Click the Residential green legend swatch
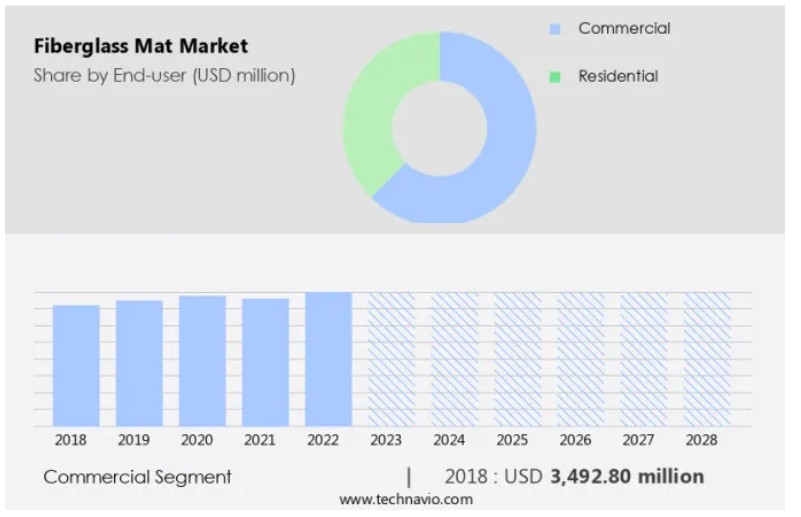Image resolution: width=801 pixels, height=517 pixels. click(555, 77)
